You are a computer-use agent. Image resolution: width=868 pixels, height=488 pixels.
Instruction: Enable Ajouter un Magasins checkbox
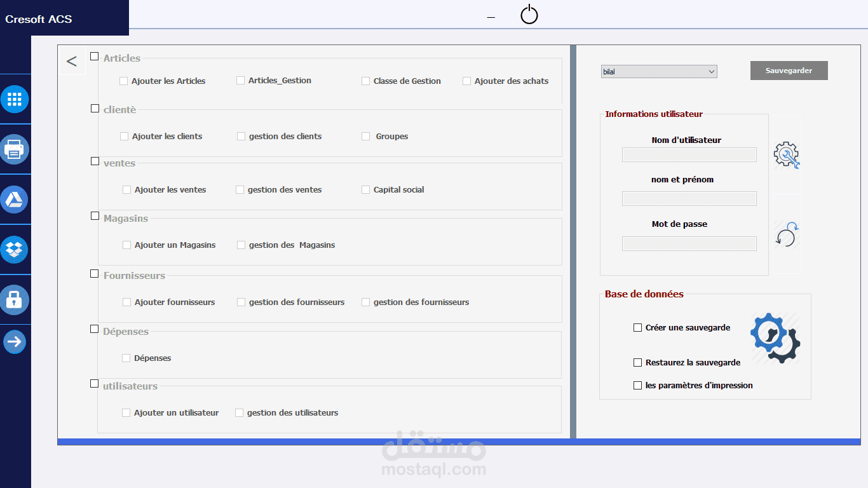127,245
